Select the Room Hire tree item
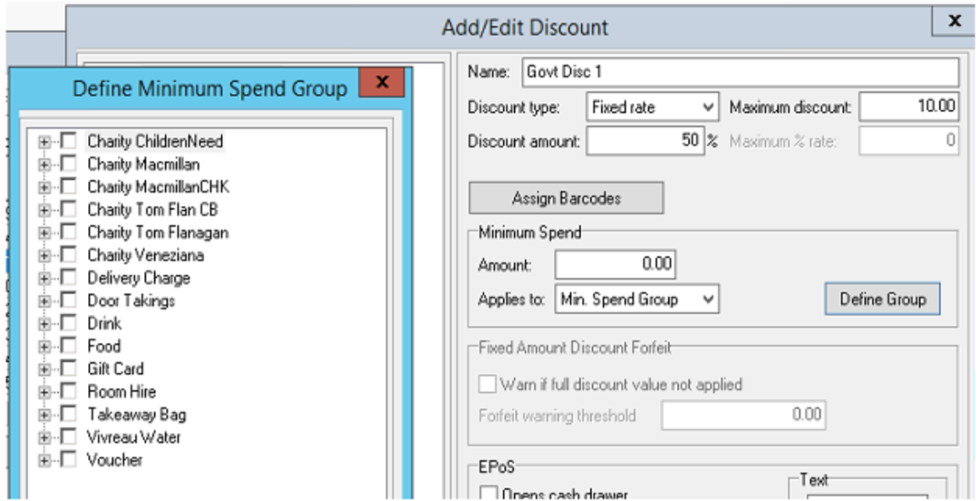 pyautogui.click(x=121, y=393)
